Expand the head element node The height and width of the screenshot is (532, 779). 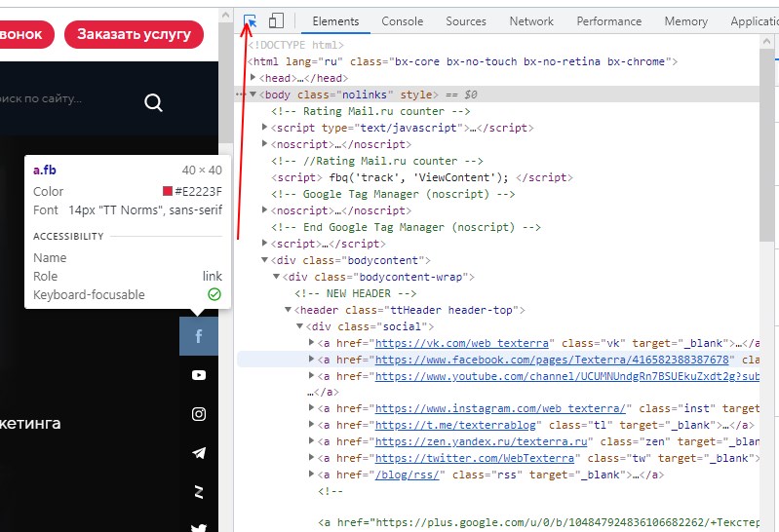coord(254,78)
